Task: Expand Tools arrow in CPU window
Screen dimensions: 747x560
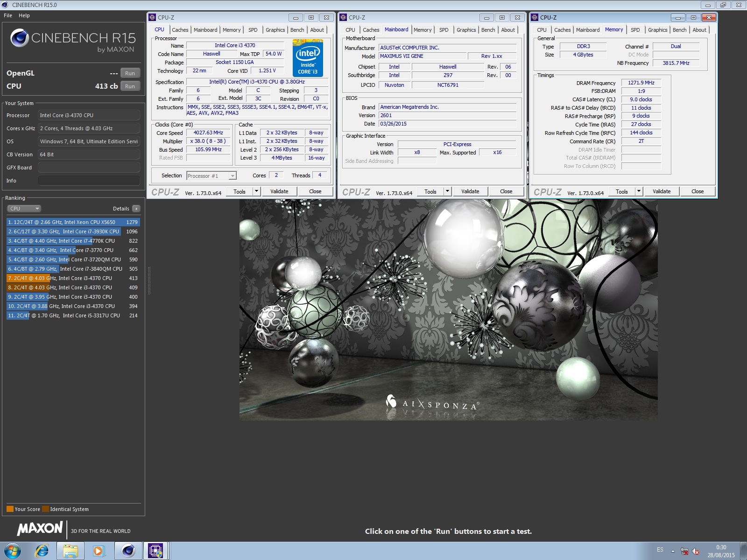Action: point(256,191)
